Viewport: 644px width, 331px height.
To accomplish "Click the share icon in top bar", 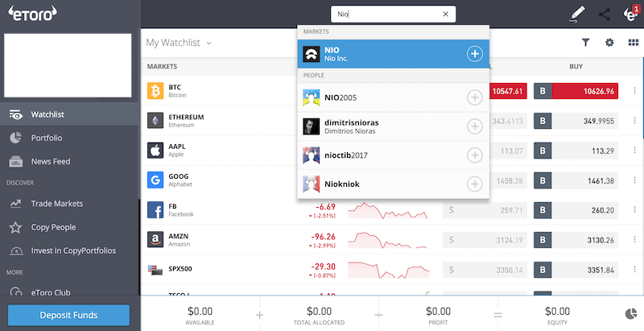I will pyautogui.click(x=605, y=14).
